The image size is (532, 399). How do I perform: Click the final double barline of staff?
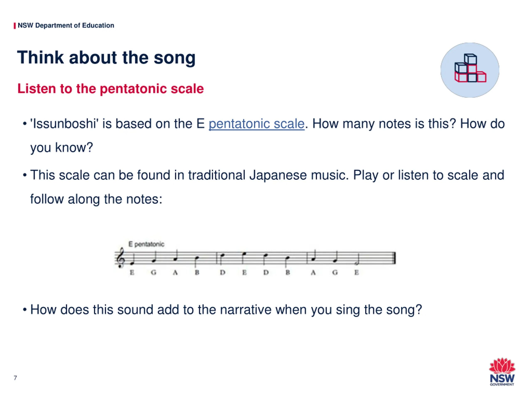394,258
